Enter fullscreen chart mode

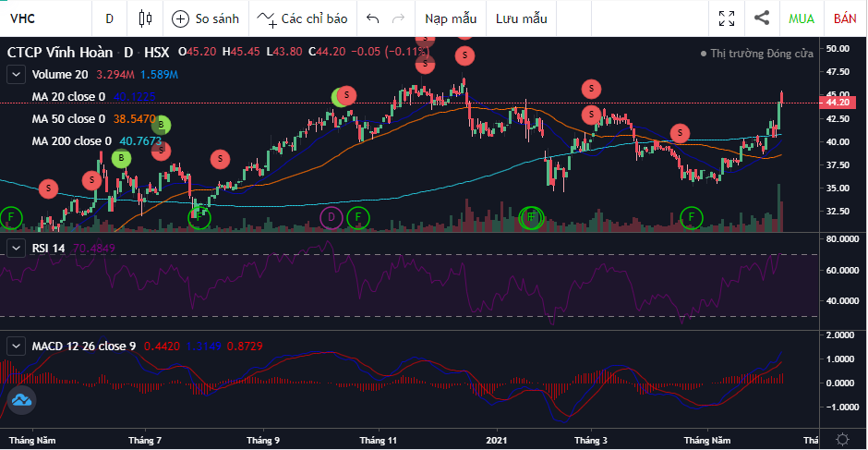727,18
